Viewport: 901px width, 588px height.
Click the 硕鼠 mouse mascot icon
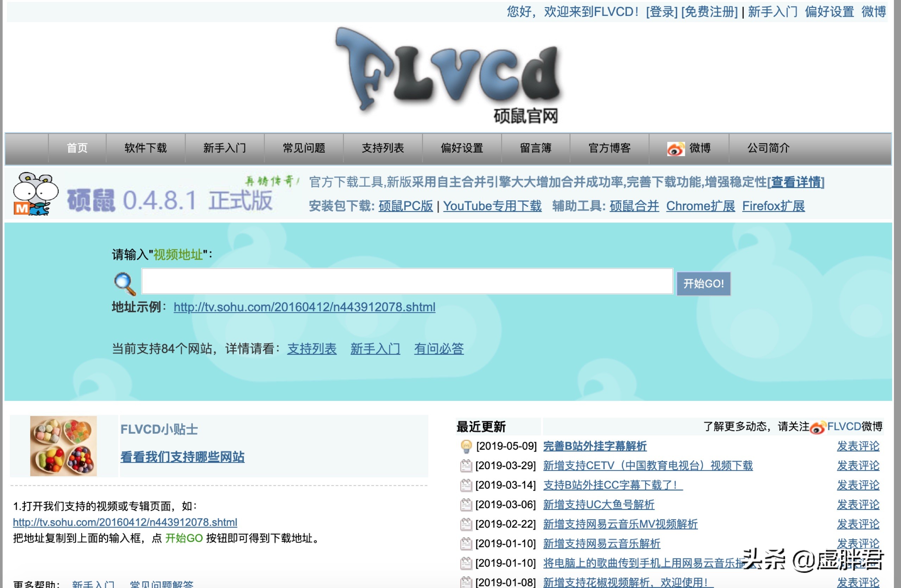coord(35,195)
